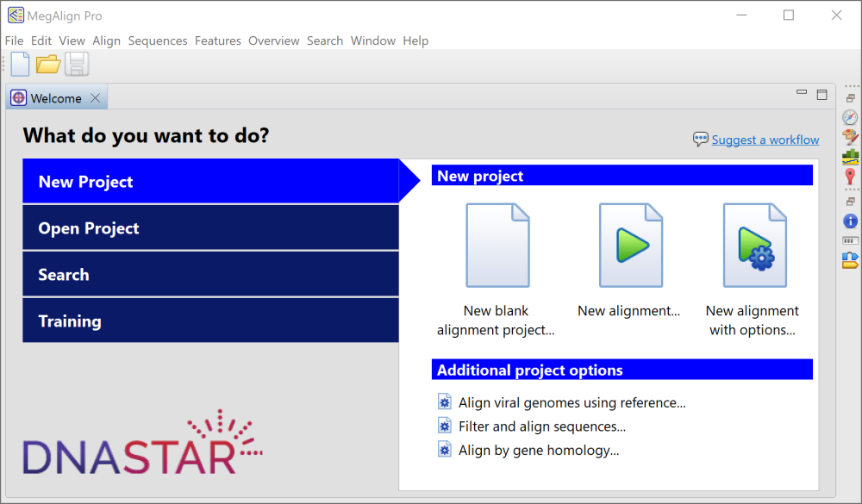Click the Save floppy disk toolbar icon
Screen dimensions: 862x504
click(x=77, y=65)
